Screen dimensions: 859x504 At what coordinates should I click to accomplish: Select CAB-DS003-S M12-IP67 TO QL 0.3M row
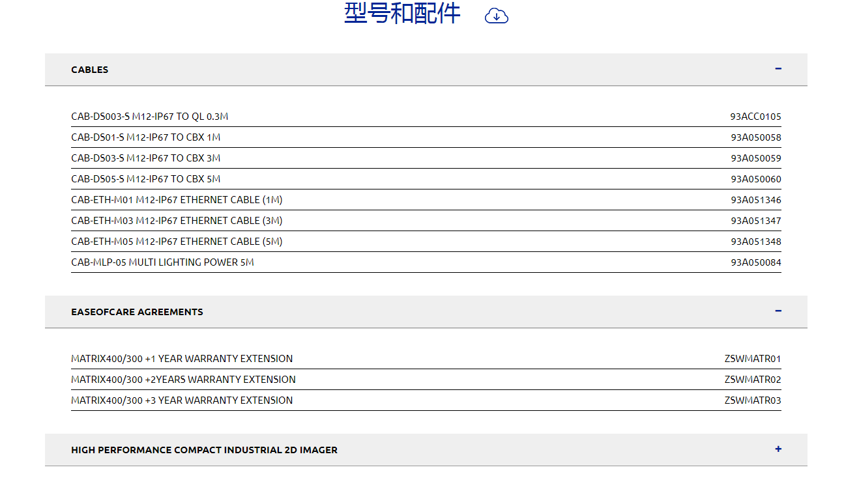pos(150,117)
